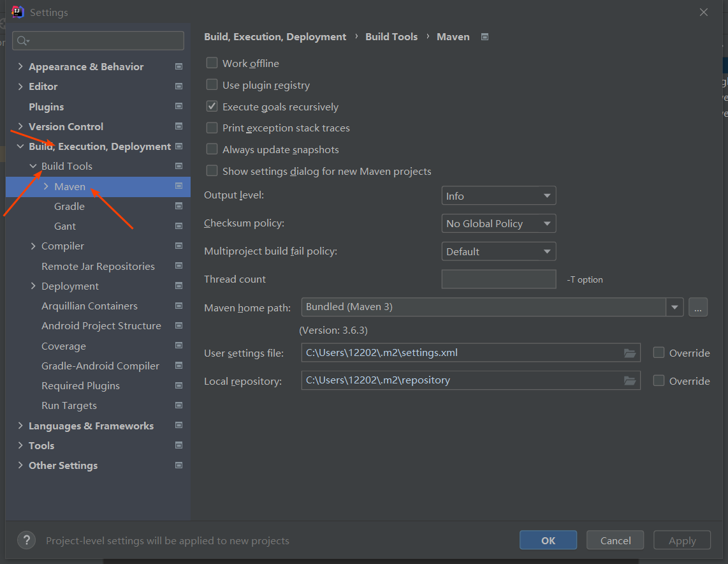This screenshot has width=728, height=564.
Task: Click the project-level icon beside Version Control
Action: click(x=178, y=126)
